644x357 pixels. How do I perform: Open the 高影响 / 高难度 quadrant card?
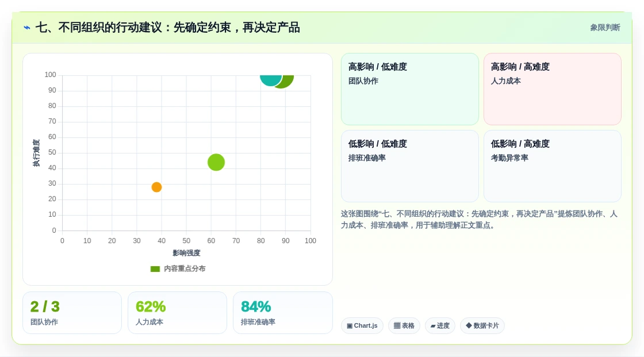click(553, 89)
